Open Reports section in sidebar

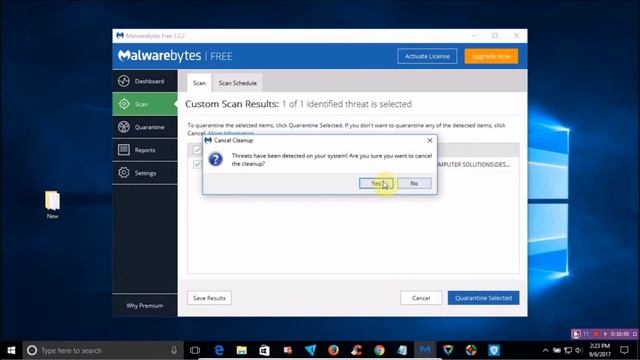pyautogui.click(x=145, y=150)
